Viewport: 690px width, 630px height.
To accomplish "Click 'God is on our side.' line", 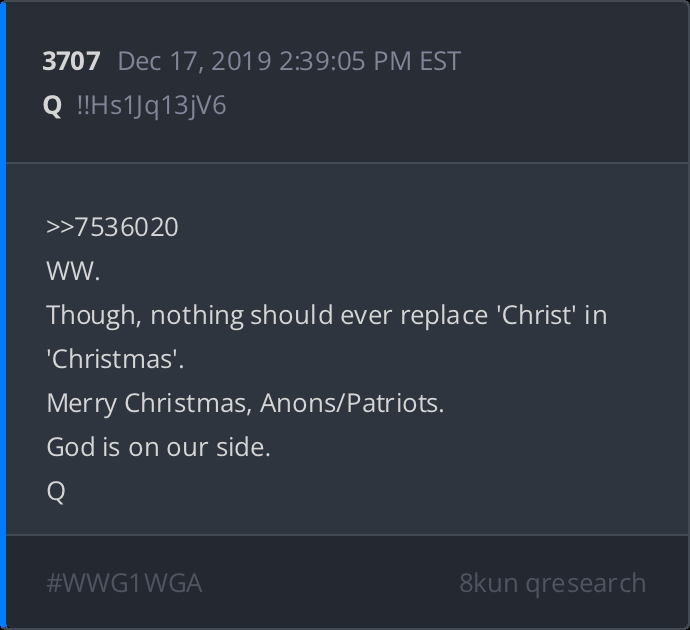I will 158,447.
